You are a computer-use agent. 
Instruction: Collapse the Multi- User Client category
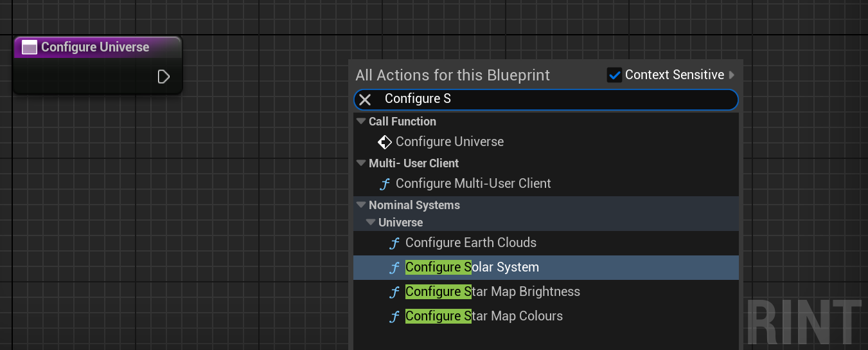(x=360, y=163)
